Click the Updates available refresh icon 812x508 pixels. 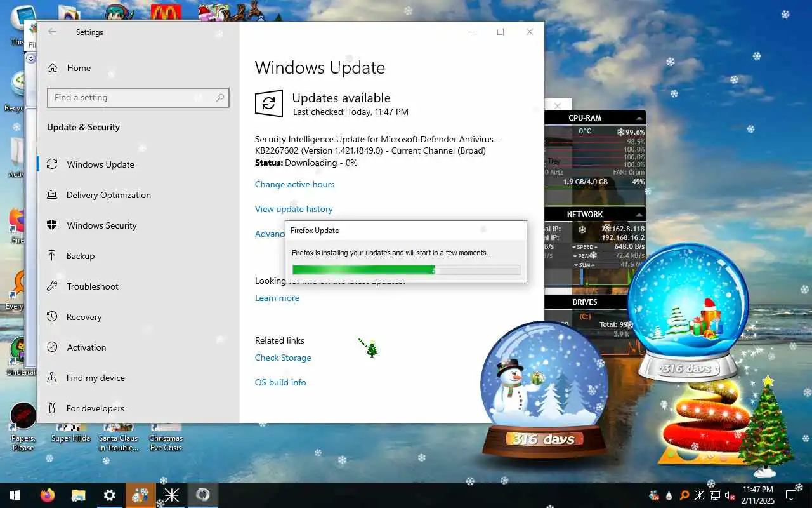click(x=268, y=104)
